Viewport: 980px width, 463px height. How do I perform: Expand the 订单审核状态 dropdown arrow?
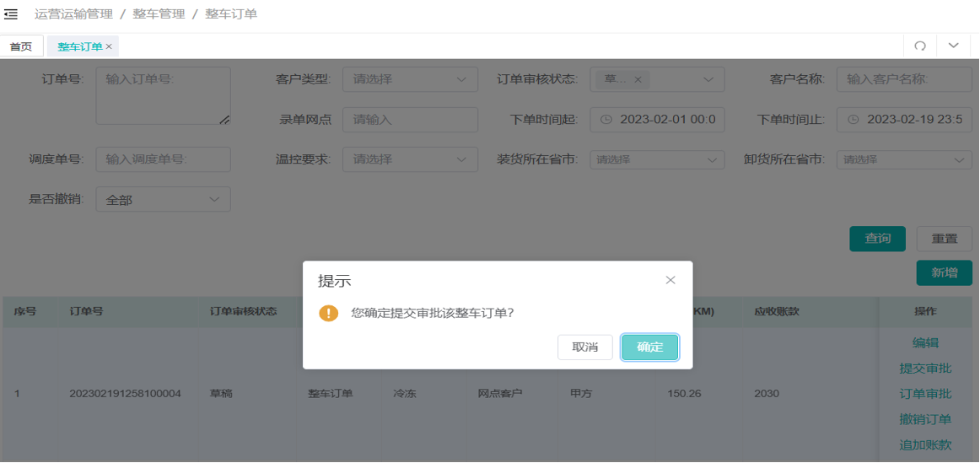point(708,79)
